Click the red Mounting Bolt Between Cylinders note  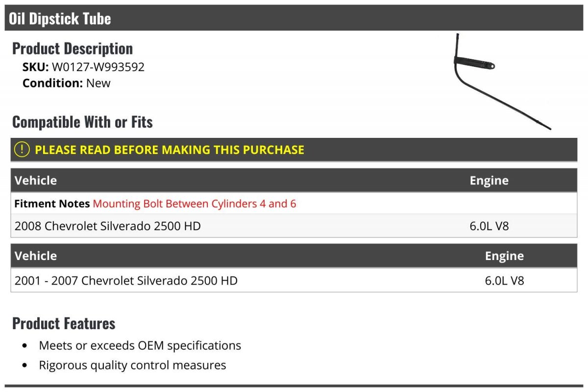(195, 203)
